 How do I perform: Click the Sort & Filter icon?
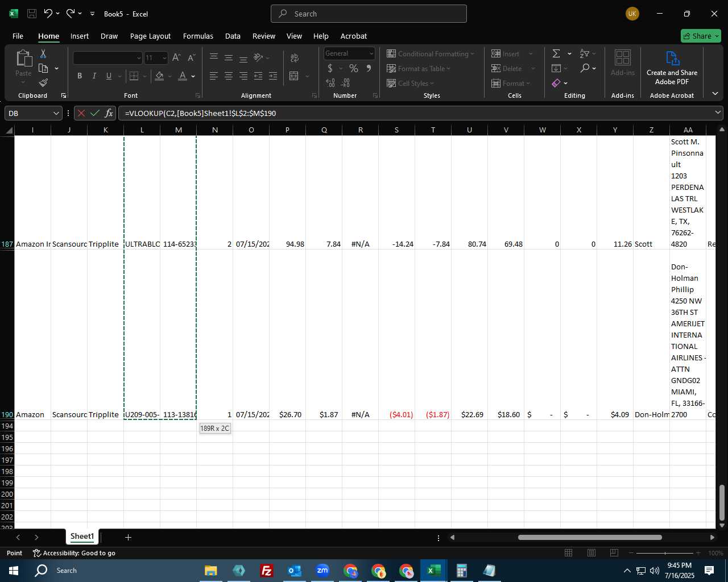[x=584, y=53]
